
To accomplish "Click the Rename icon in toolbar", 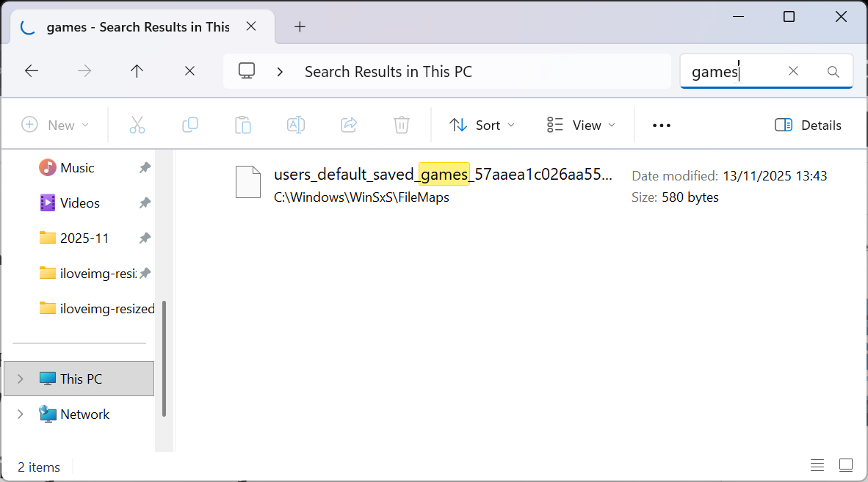I will [x=296, y=125].
